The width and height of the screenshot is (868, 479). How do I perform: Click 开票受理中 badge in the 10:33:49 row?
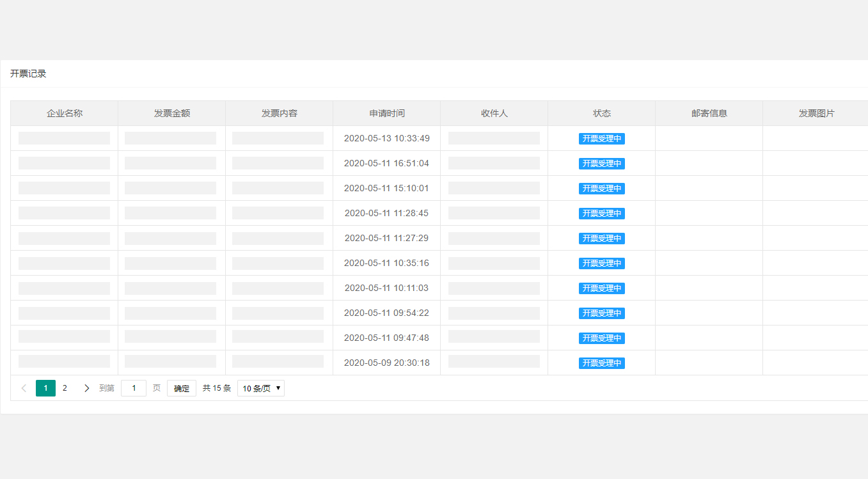click(602, 139)
